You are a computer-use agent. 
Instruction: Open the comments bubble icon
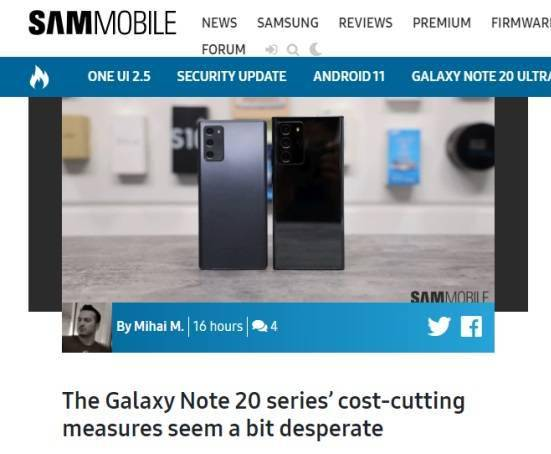pyautogui.click(x=260, y=326)
